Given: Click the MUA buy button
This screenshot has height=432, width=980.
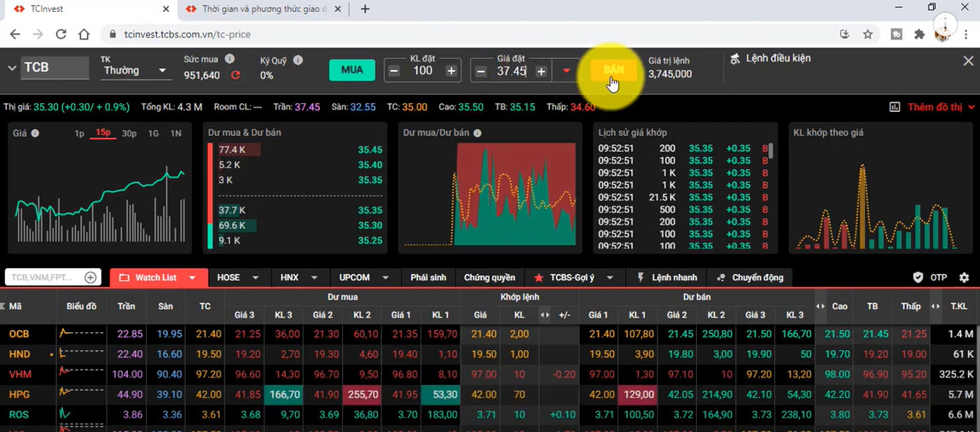Looking at the screenshot, I should [x=352, y=70].
